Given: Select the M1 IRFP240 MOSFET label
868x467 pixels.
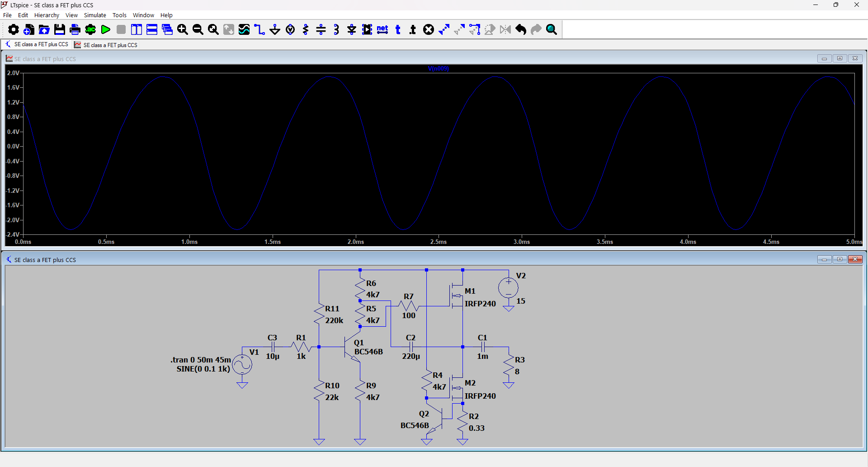Looking at the screenshot, I should 480,304.
